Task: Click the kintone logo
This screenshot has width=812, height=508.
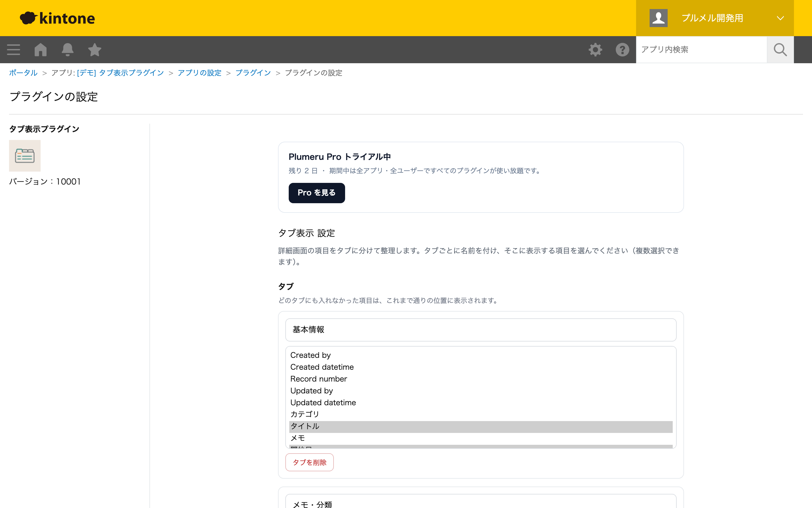Action: point(58,18)
